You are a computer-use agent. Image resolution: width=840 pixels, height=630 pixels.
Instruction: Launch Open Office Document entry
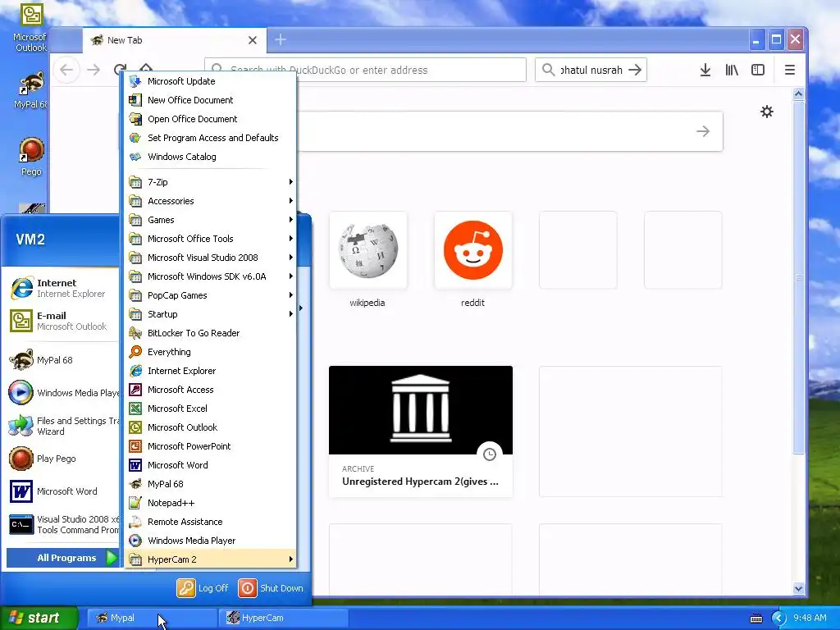210,119
